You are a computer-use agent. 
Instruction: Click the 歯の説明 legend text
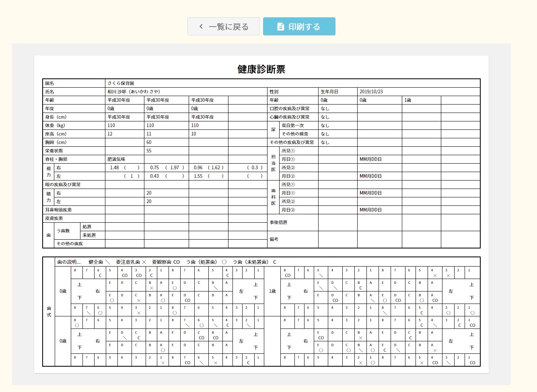pyautogui.click(x=69, y=262)
